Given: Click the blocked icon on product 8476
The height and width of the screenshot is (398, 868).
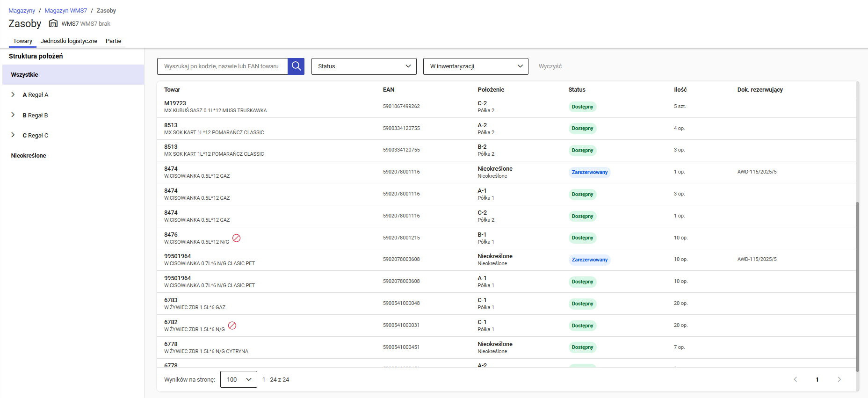Looking at the screenshot, I should coord(237,238).
